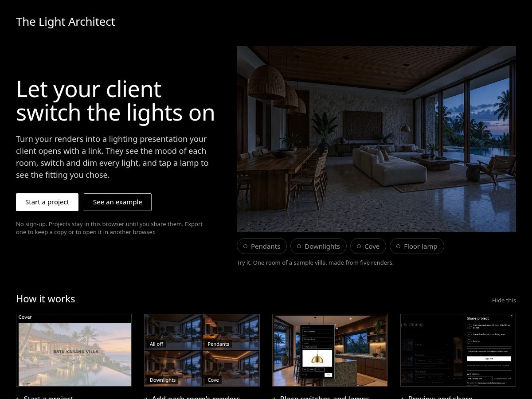The width and height of the screenshot is (532, 399).
Task: Click the sample villa room render
Action: (x=376, y=139)
